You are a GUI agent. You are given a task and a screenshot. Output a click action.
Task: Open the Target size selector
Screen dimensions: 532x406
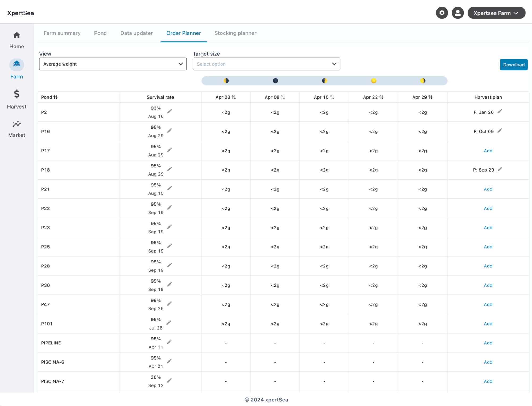(266, 64)
